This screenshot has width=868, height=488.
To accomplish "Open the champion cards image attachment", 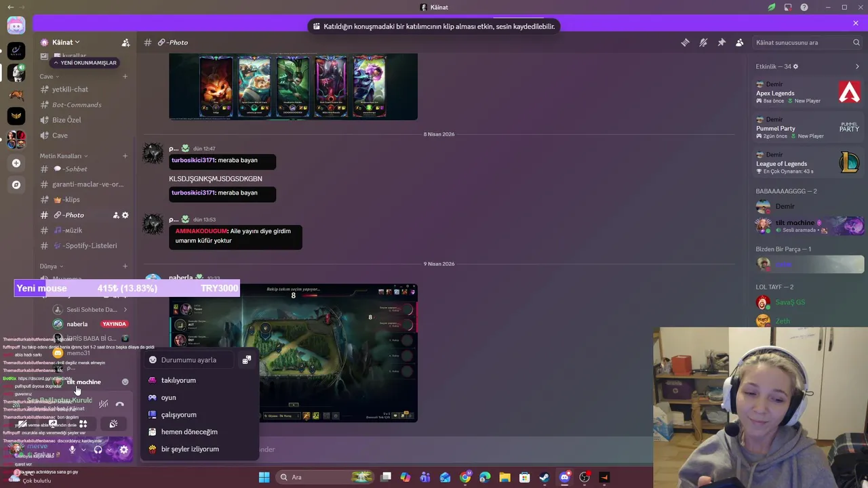I will tap(293, 86).
